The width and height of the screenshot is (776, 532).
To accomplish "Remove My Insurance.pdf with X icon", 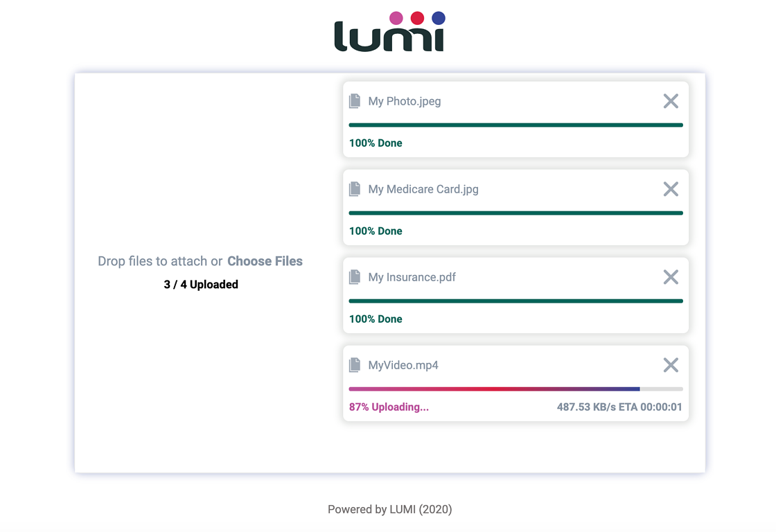I will tap(671, 277).
